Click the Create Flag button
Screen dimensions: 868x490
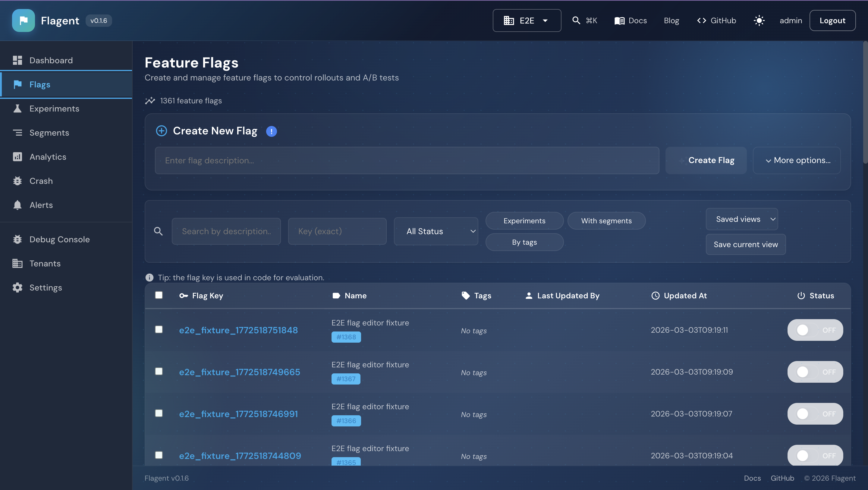(x=711, y=160)
